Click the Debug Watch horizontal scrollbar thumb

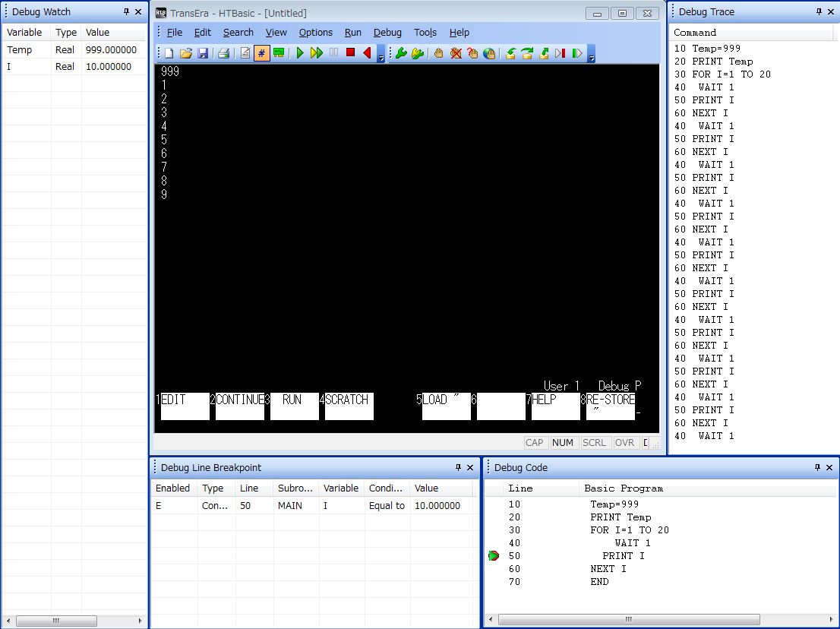[56, 621]
